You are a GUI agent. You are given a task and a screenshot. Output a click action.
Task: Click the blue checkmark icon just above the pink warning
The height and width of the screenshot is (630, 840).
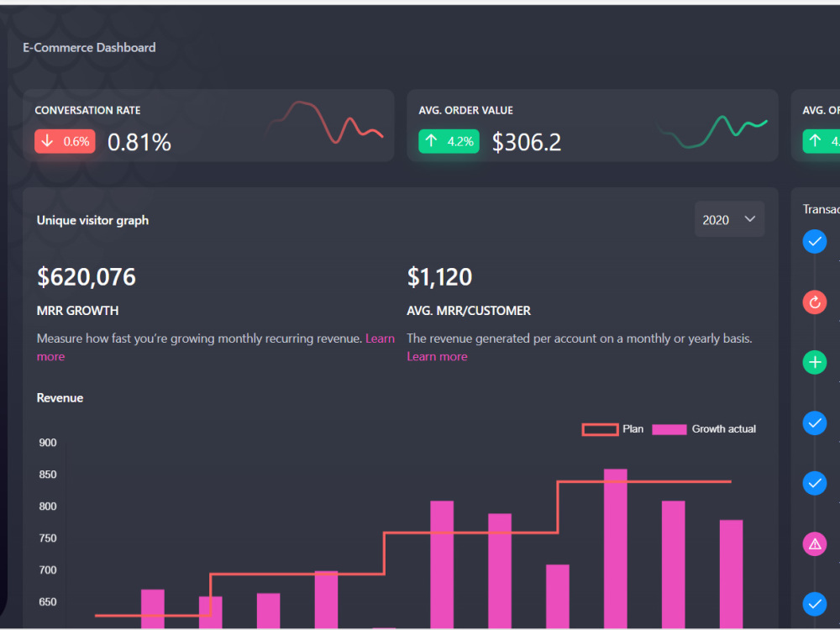point(814,483)
